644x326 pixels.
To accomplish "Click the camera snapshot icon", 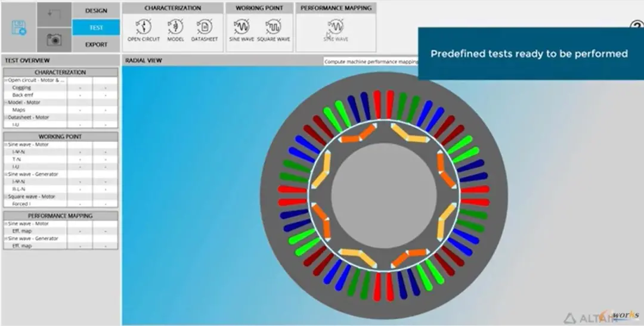I will (x=54, y=40).
